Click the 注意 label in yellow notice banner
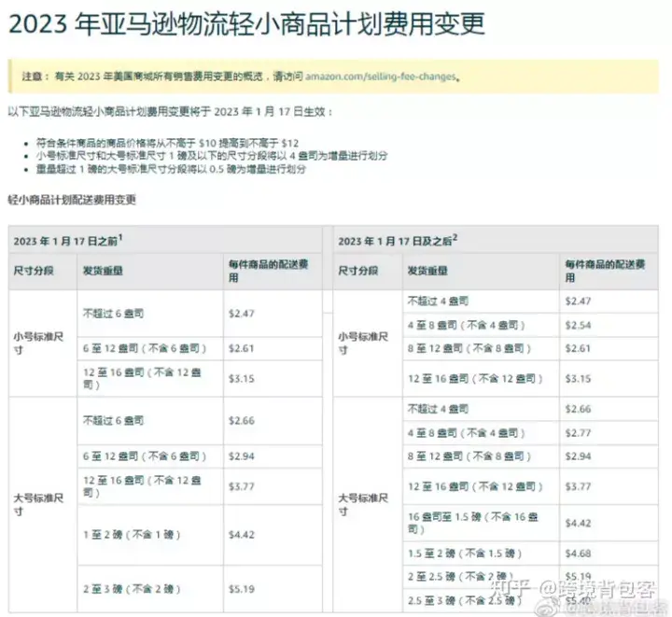The image size is (672, 617). (33, 77)
